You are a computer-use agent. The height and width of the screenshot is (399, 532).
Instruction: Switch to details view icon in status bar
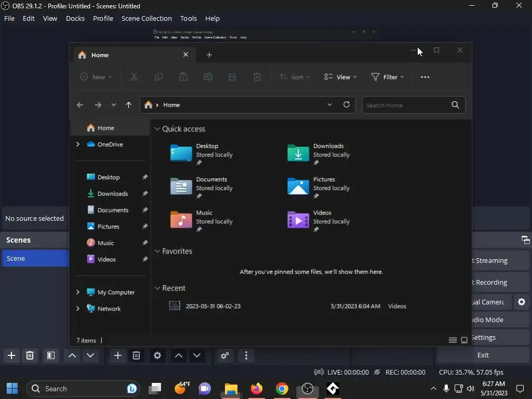point(453,340)
